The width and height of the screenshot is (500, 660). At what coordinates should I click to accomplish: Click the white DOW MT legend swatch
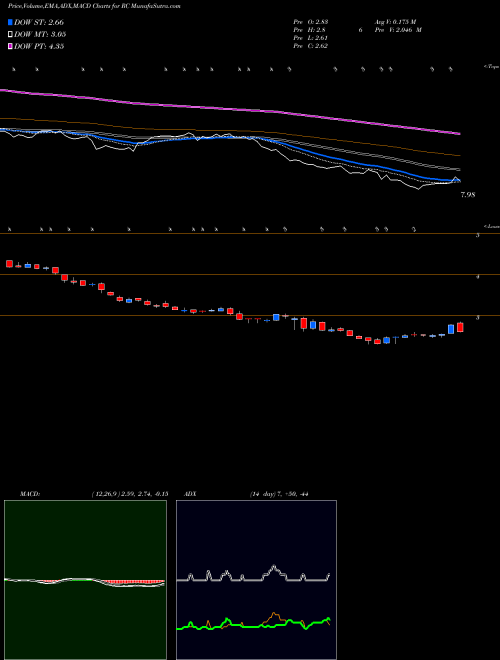point(10,35)
